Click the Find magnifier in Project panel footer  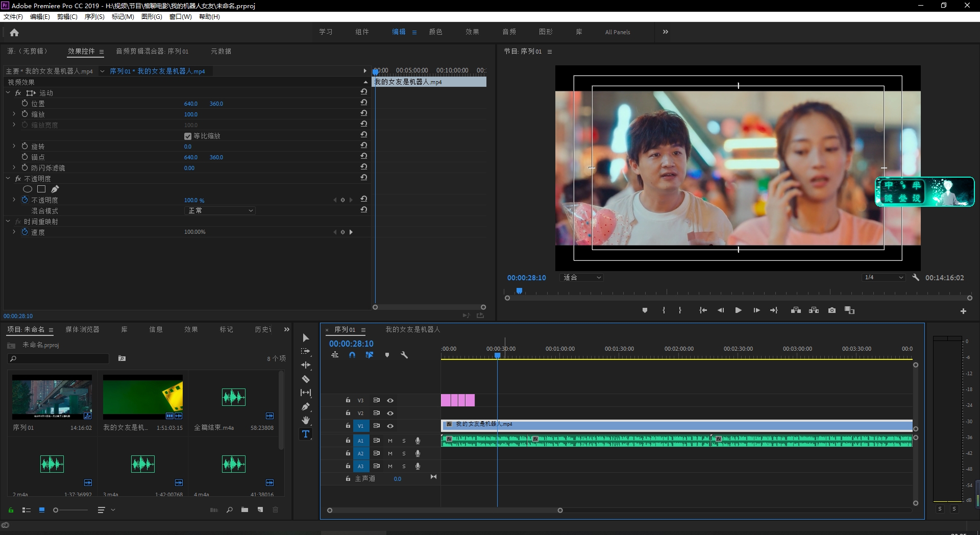[x=230, y=509]
